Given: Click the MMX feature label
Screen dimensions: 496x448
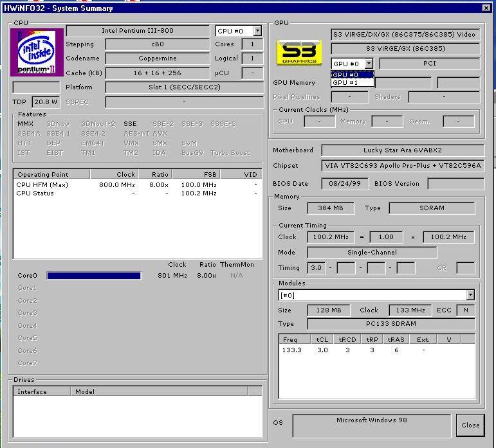Looking at the screenshot, I should (25, 124).
